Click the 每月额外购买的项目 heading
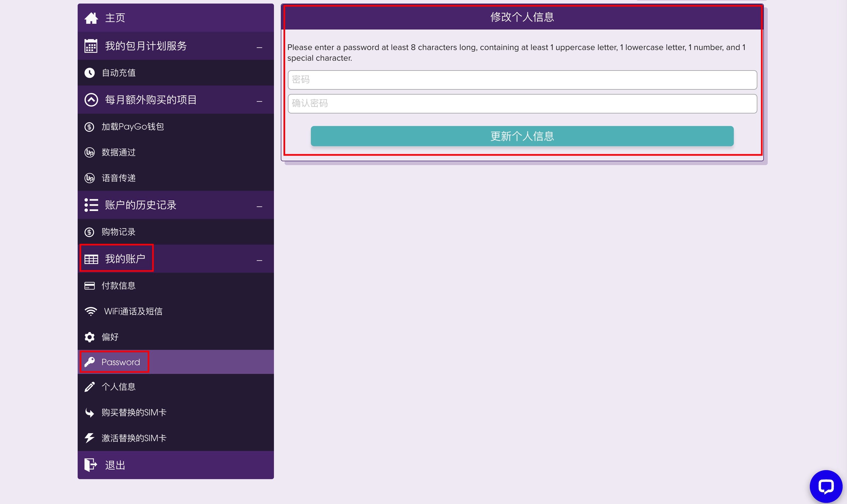The image size is (847, 504). [151, 100]
